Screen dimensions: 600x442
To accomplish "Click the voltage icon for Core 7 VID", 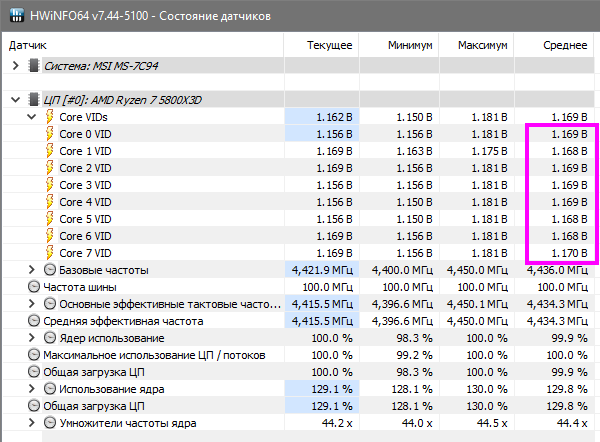I will (x=49, y=253).
